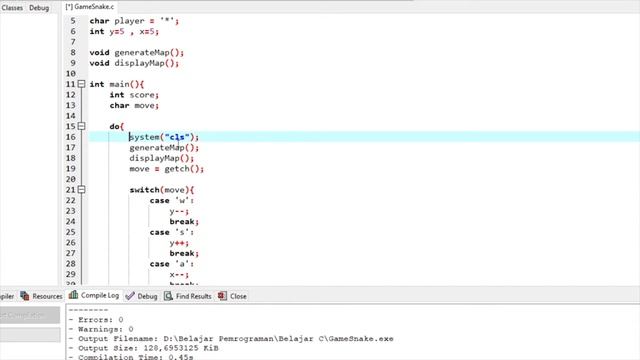Click the Compile Log chart icon
The height and width of the screenshot is (360, 640).
(73, 295)
